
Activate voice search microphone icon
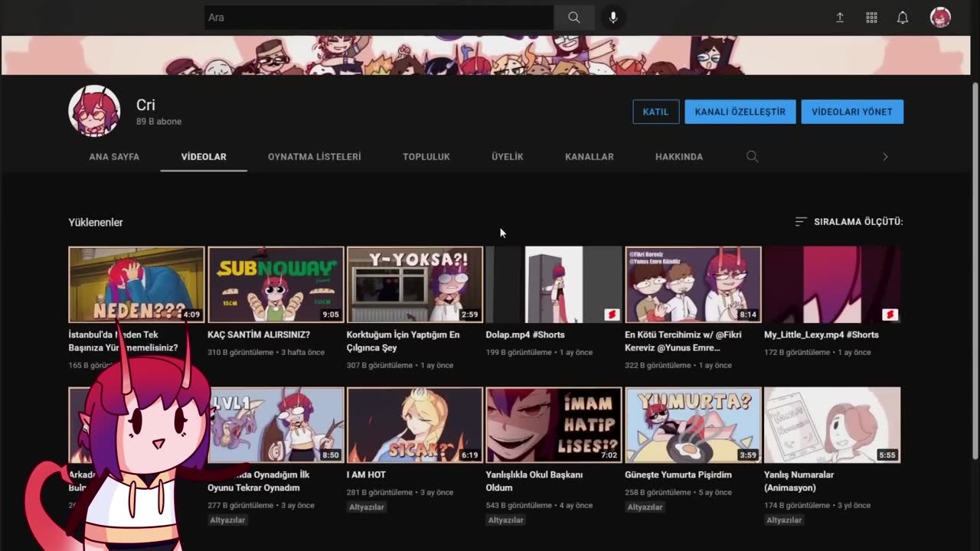(x=612, y=18)
